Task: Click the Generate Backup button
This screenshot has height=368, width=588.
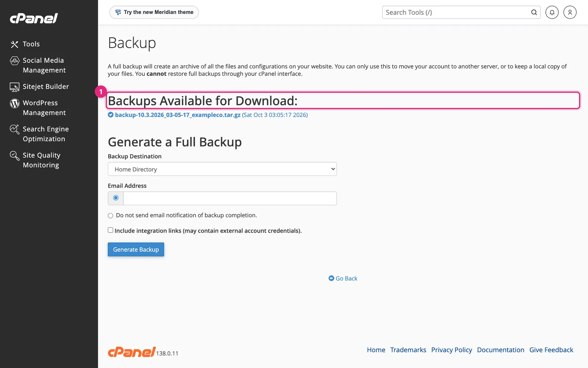Action: coord(136,250)
